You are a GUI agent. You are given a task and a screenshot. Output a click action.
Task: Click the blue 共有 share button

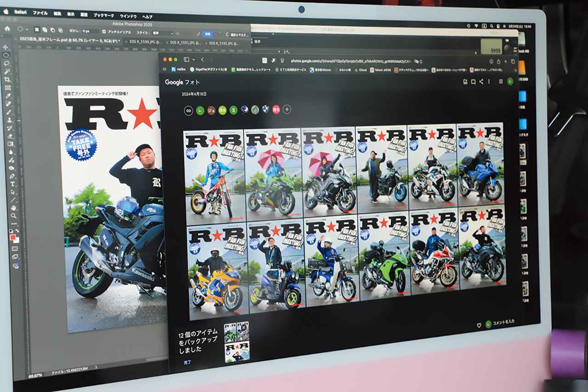click(208, 34)
